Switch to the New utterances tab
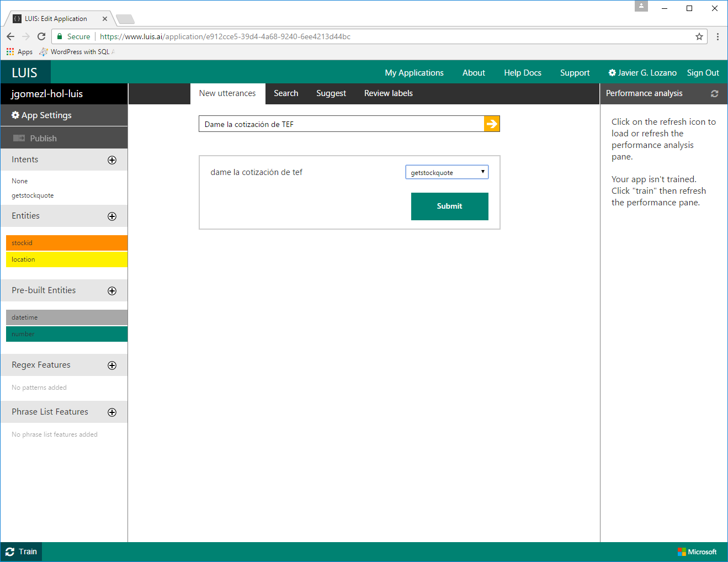Screen dimensions: 728x562 (227, 93)
